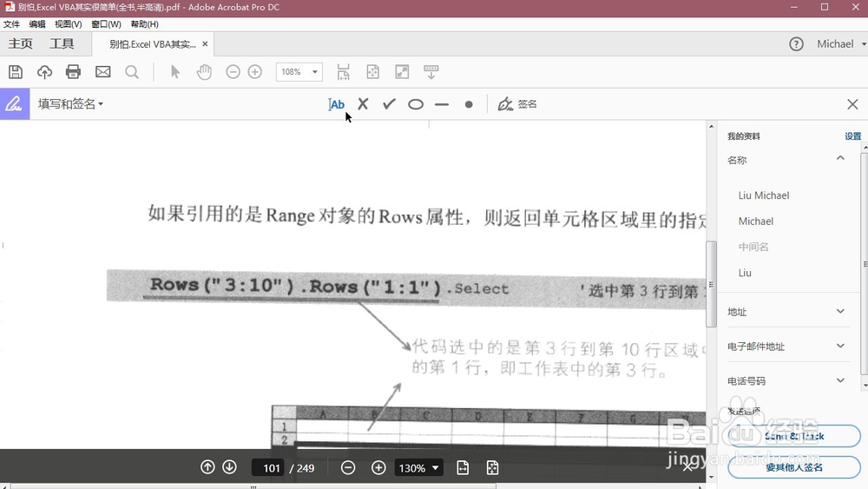Click the fit width icon in bottom bar
The width and height of the screenshot is (868, 489).
click(463, 468)
